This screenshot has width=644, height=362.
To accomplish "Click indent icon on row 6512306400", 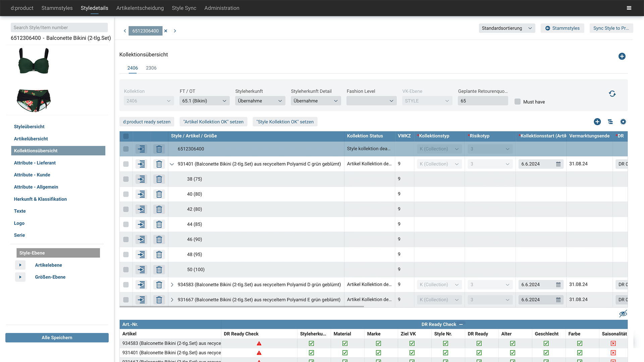I will (x=142, y=149).
